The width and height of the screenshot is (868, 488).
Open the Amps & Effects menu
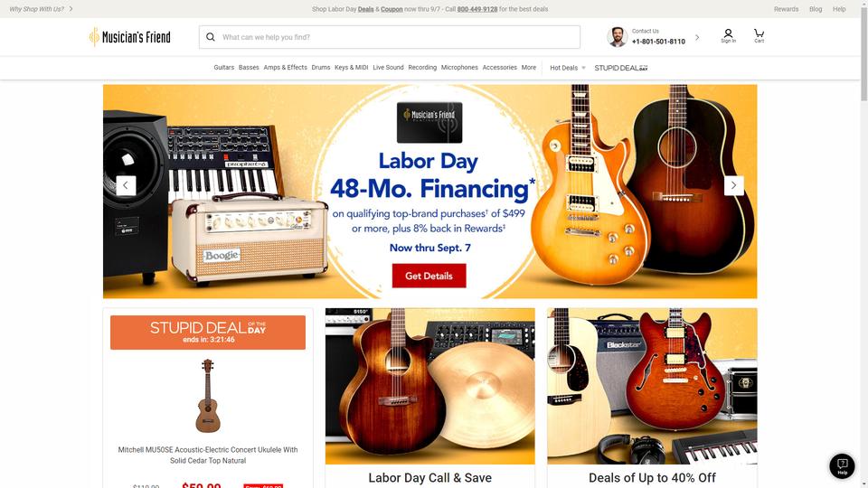coord(285,68)
